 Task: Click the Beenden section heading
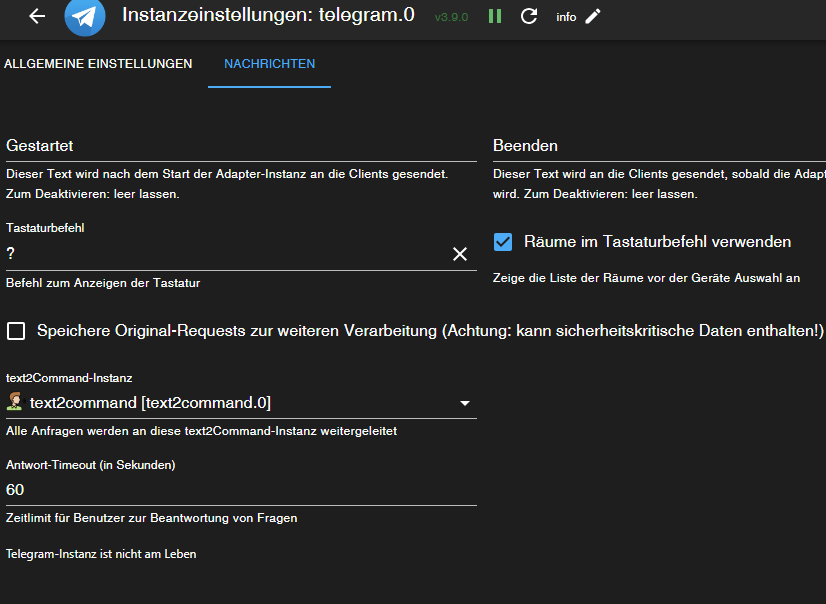pyautogui.click(x=525, y=146)
